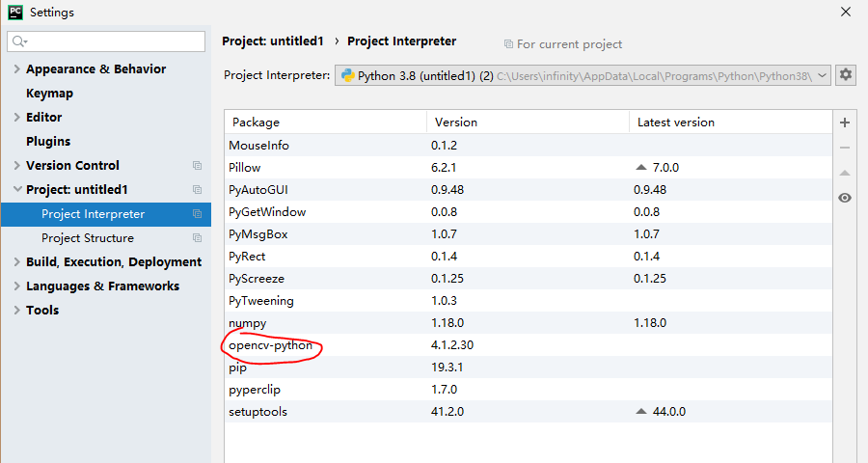This screenshot has width=868, height=463.
Task: Open the Project Interpreter dropdown
Action: point(822,75)
